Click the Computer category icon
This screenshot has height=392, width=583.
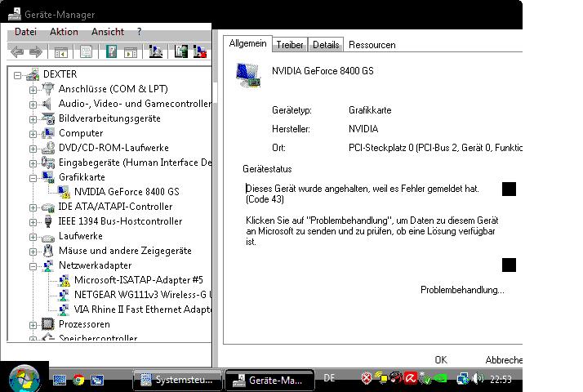(x=48, y=133)
